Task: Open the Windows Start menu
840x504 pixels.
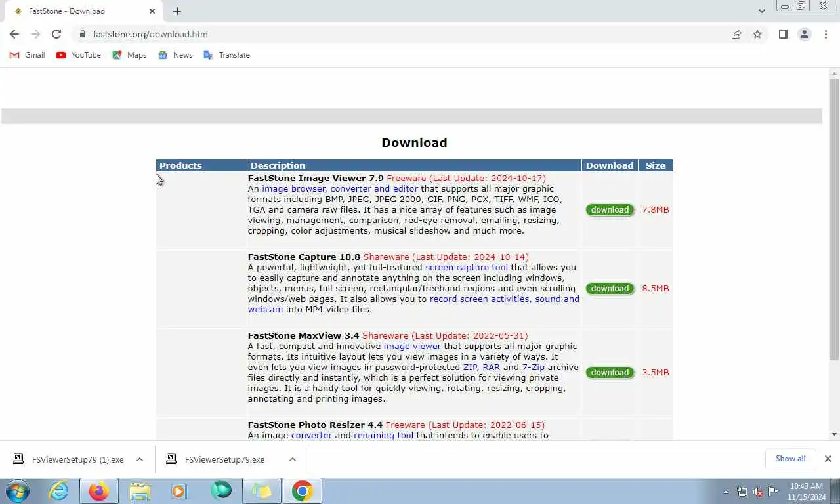Action: coord(18,491)
